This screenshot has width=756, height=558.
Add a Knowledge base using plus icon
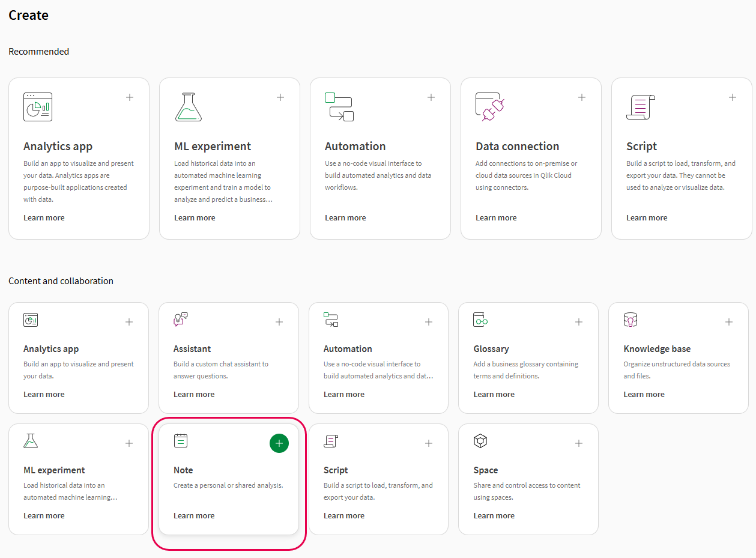[x=729, y=322]
